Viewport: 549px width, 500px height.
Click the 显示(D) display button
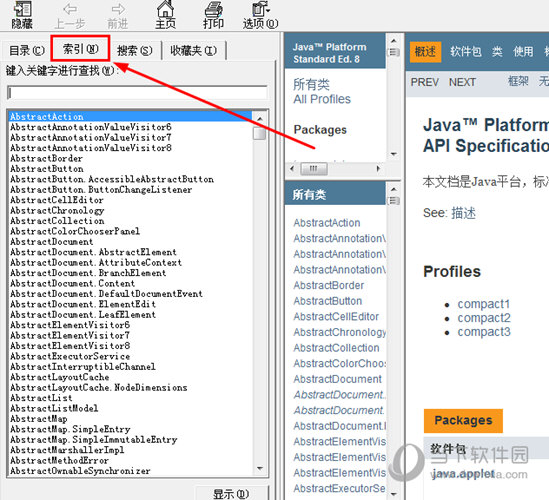[231, 494]
